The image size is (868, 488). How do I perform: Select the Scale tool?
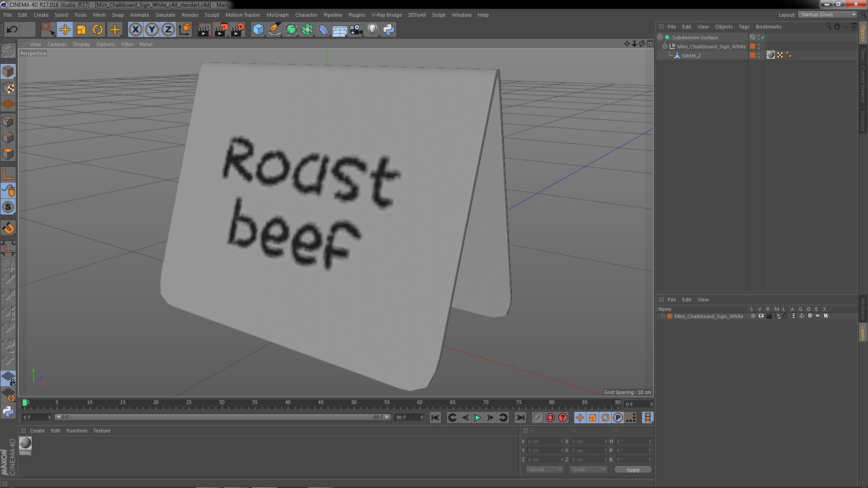click(x=81, y=30)
